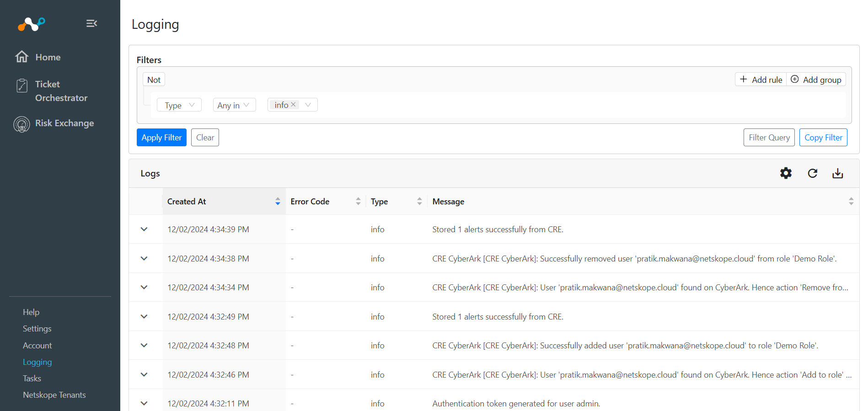This screenshot has height=411, width=868.
Task: Click the Filter Query button
Action: point(769,138)
